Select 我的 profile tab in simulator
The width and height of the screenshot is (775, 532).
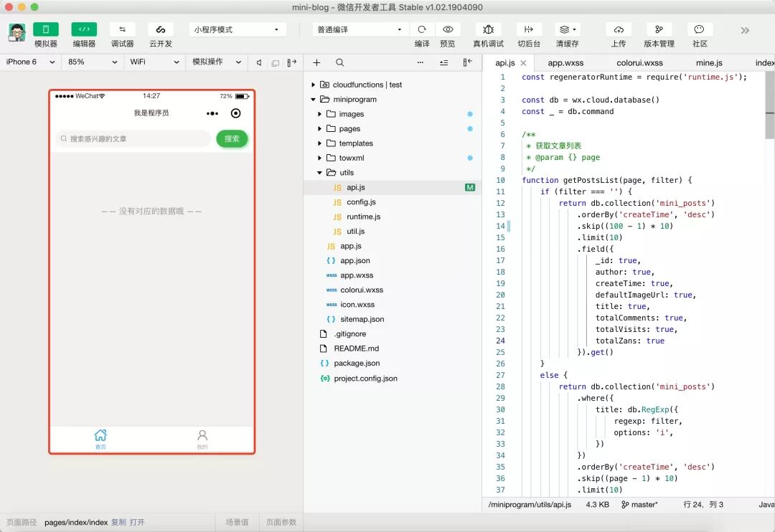pos(202,439)
